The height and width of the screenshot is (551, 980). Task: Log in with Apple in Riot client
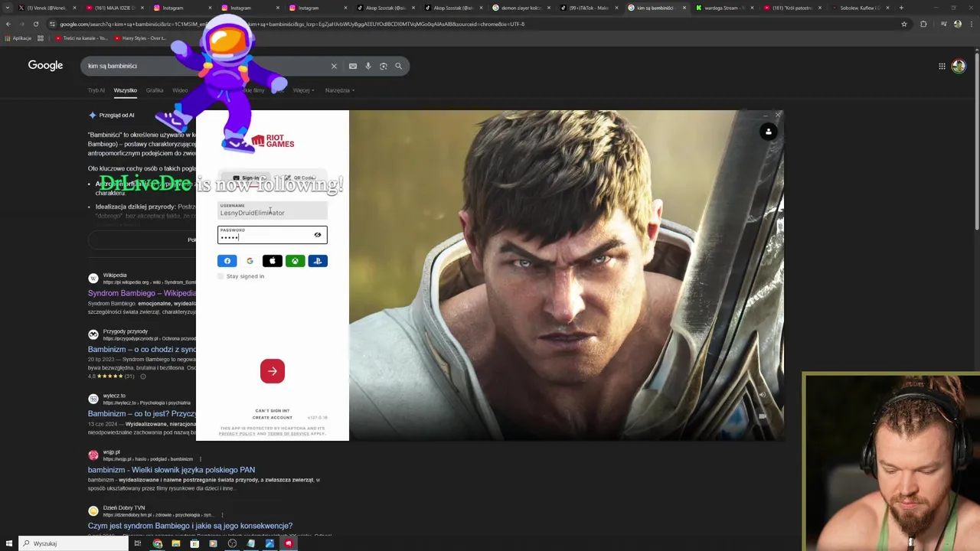pyautogui.click(x=273, y=261)
